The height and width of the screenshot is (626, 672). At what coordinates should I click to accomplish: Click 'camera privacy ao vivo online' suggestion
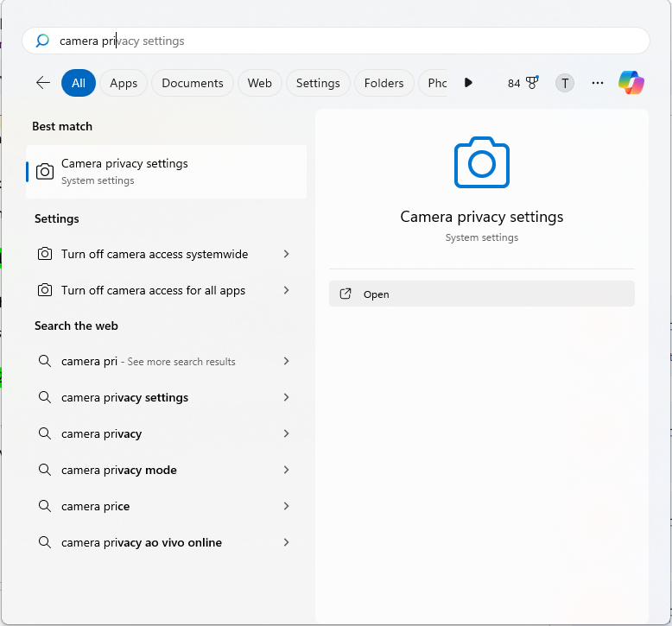142,542
